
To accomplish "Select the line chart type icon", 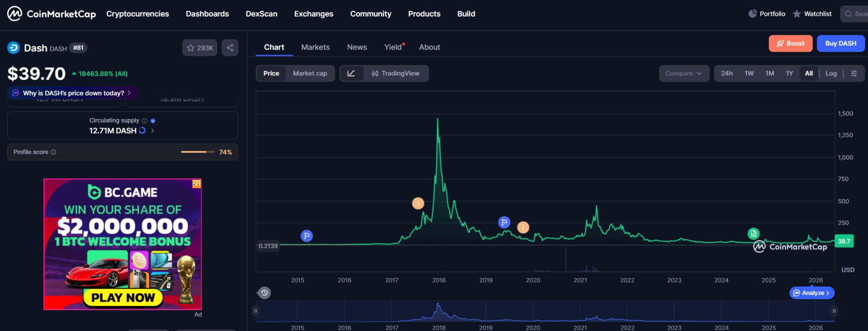I will point(351,73).
